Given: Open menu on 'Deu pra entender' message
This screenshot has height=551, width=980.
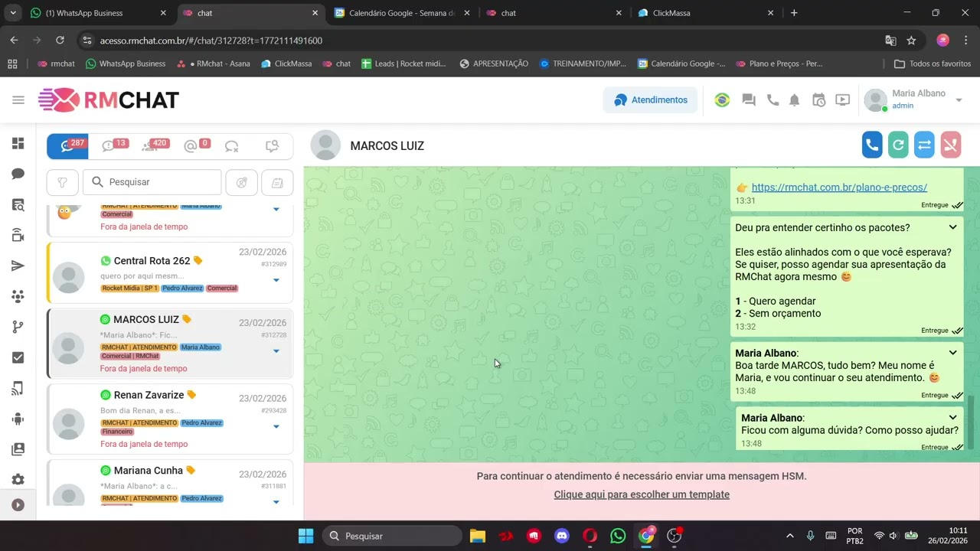Looking at the screenshot, I should point(952,227).
